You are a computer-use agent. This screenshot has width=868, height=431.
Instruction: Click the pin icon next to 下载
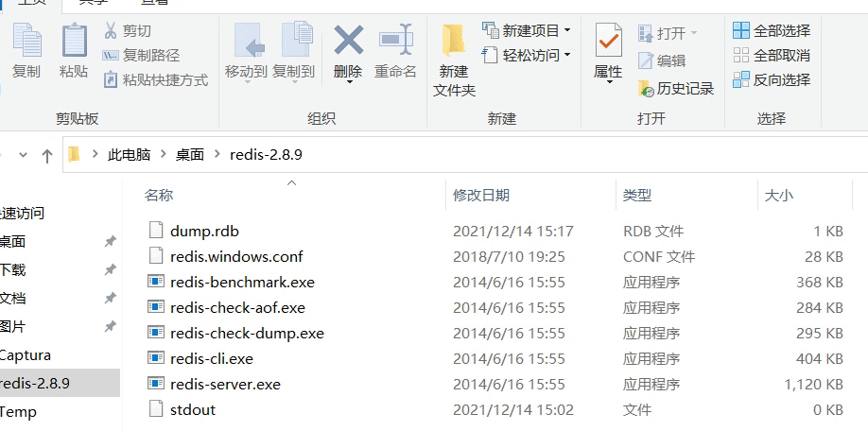(111, 270)
